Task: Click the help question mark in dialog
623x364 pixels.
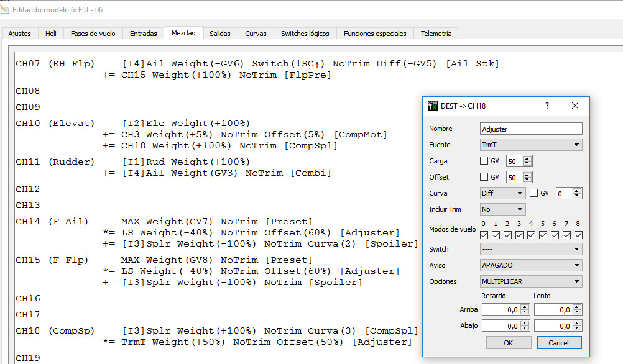Action: point(547,106)
